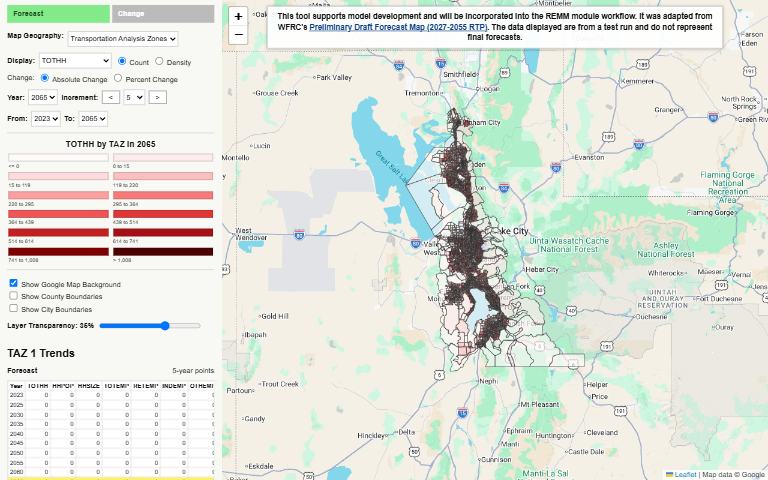Click the TOTHH column header in table
This screenshot has width=768, height=480.
[x=38, y=386]
